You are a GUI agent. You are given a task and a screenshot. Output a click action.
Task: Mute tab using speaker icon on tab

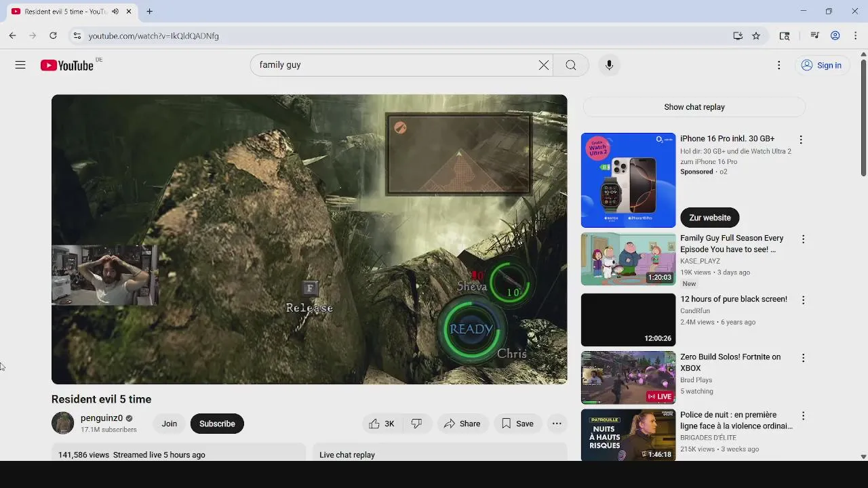tap(115, 12)
